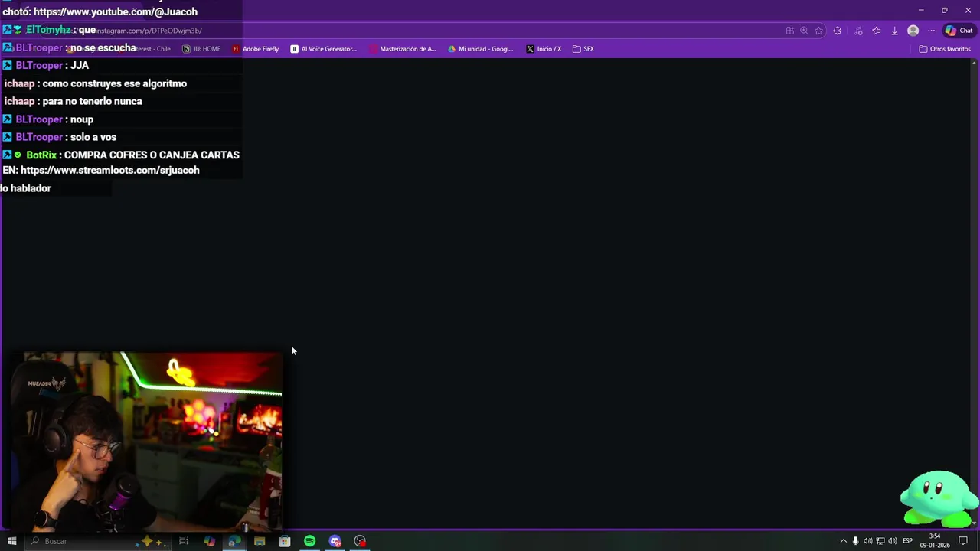Open Task View on the taskbar
This screenshot has height=551, width=980.
(184, 541)
